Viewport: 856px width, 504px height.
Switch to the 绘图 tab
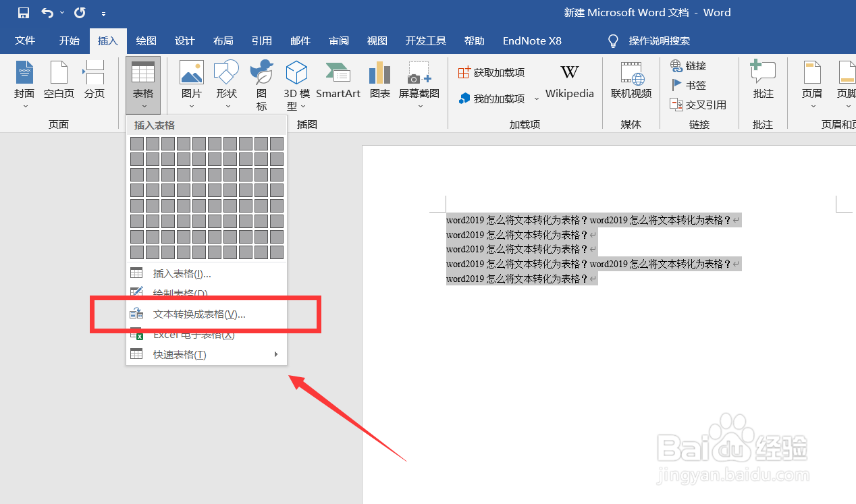click(x=146, y=40)
